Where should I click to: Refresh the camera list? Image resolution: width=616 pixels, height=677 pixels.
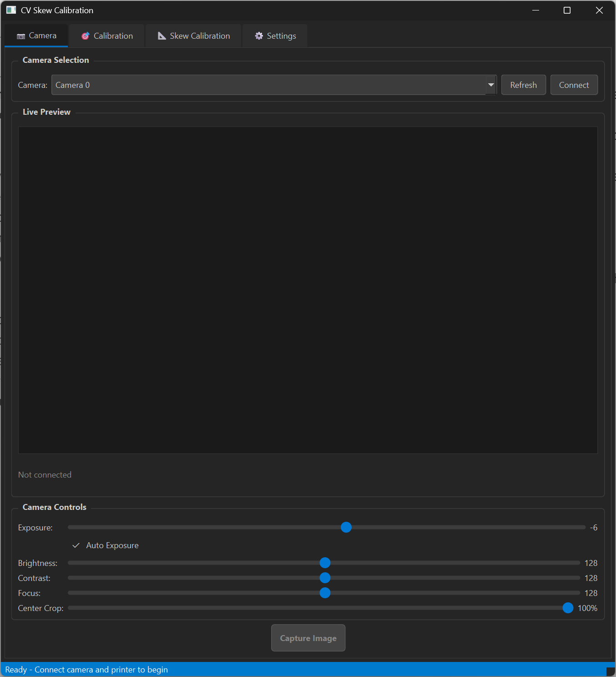click(x=524, y=85)
